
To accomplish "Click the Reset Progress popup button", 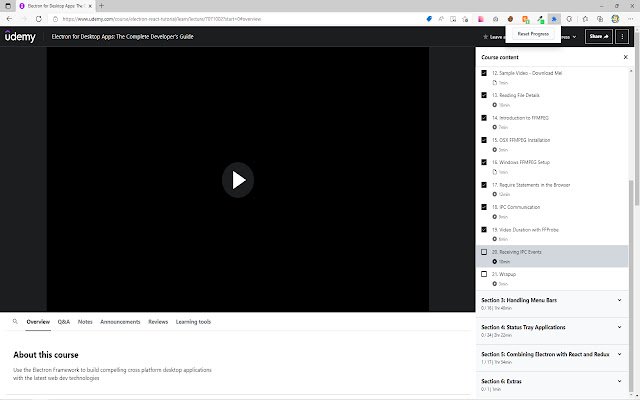I will click(533, 34).
